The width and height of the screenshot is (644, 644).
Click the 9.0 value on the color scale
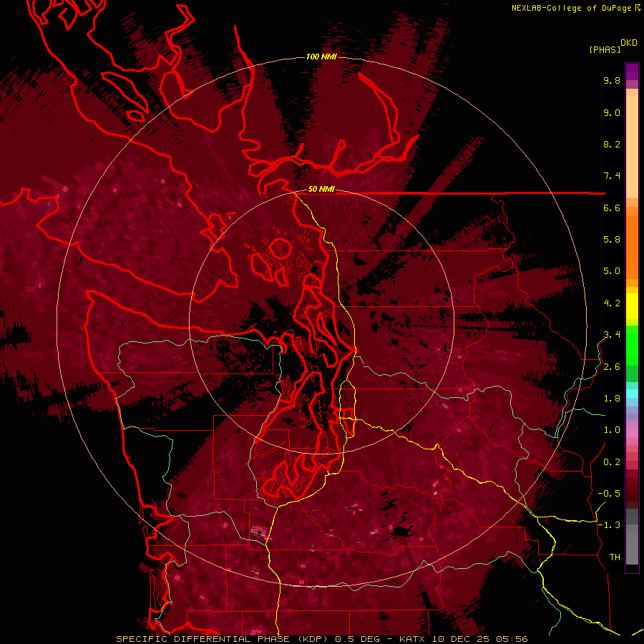[x=612, y=112]
